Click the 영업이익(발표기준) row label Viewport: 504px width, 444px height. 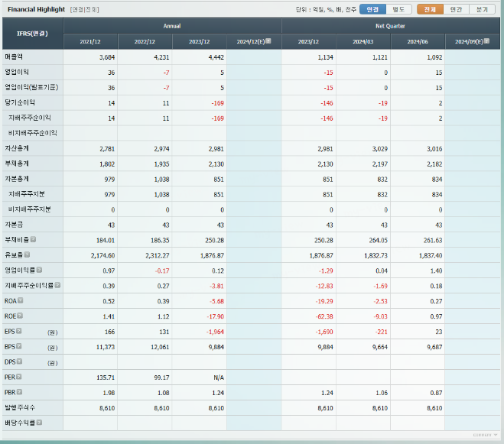click(31, 87)
